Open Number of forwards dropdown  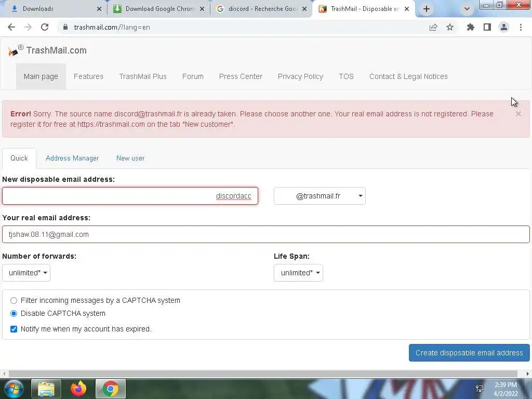click(x=26, y=273)
